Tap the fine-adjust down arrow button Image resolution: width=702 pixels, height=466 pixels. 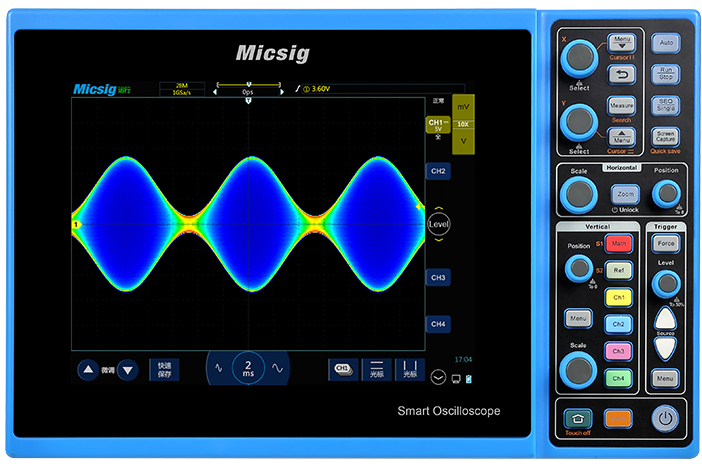[128, 370]
